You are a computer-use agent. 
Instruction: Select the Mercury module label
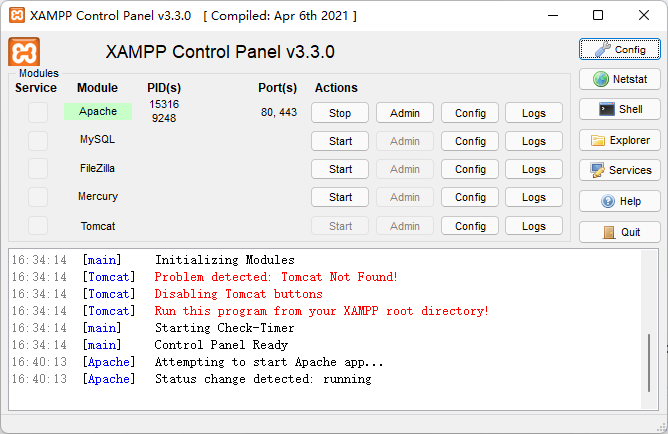[98, 196]
